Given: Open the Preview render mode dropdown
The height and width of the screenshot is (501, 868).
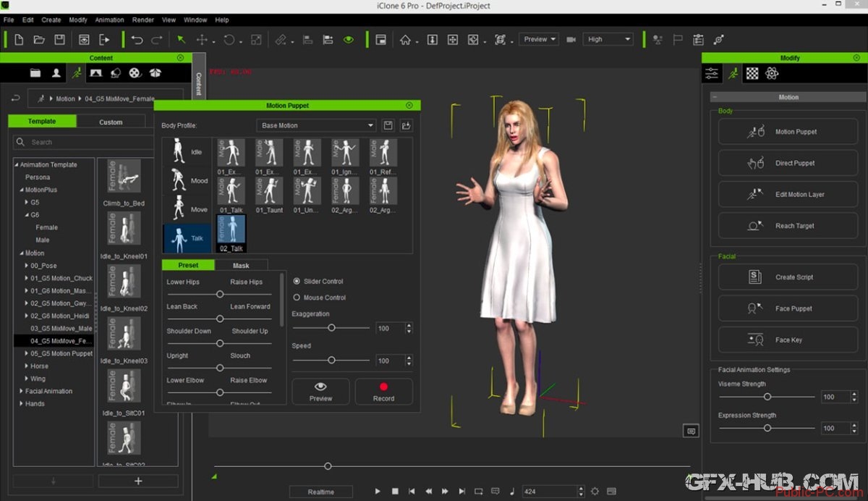Looking at the screenshot, I should click(x=539, y=39).
